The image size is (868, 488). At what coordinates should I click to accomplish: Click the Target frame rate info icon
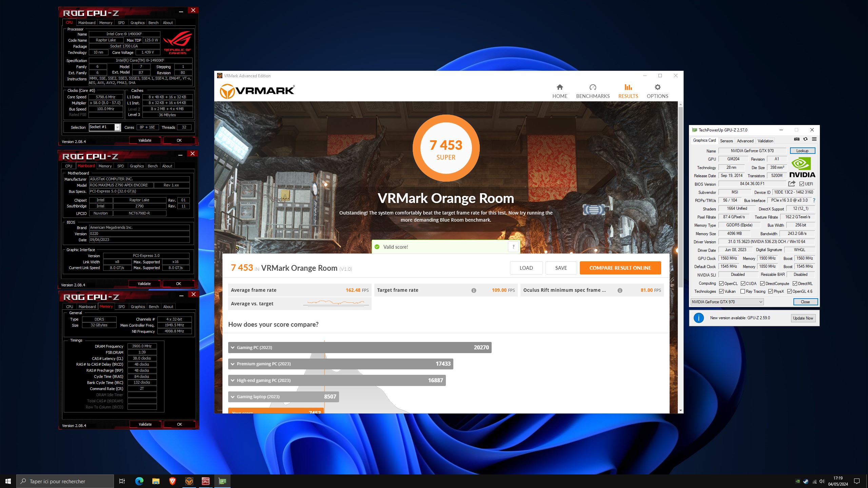coord(474,290)
